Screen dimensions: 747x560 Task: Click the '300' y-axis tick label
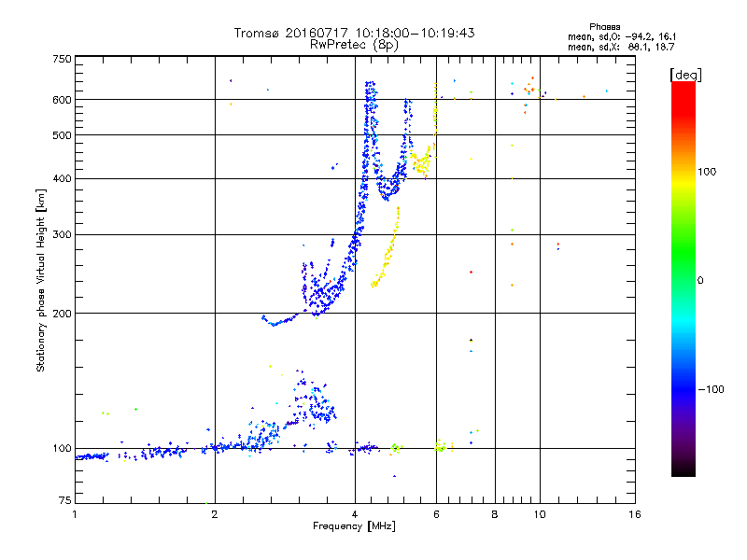tap(62, 234)
